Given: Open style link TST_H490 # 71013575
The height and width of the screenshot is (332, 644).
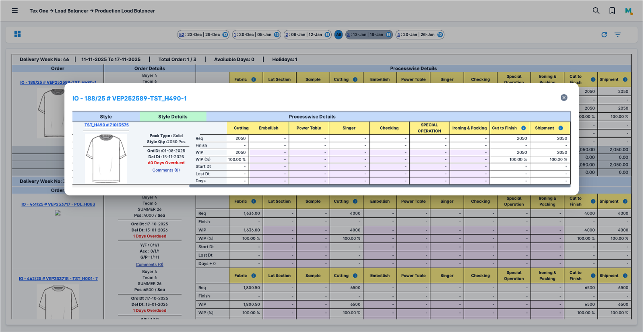Looking at the screenshot, I should click(106, 125).
